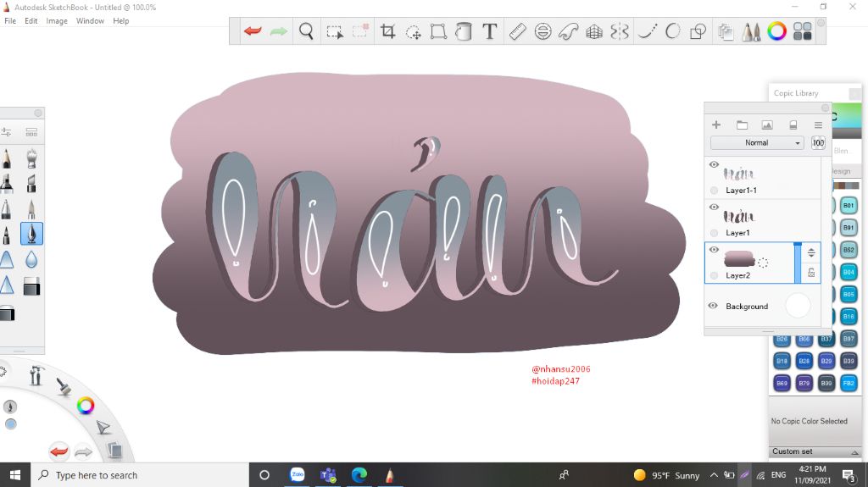Toggle the Layer1 marking circle
Screen dimensions: 868x487
tap(714, 233)
